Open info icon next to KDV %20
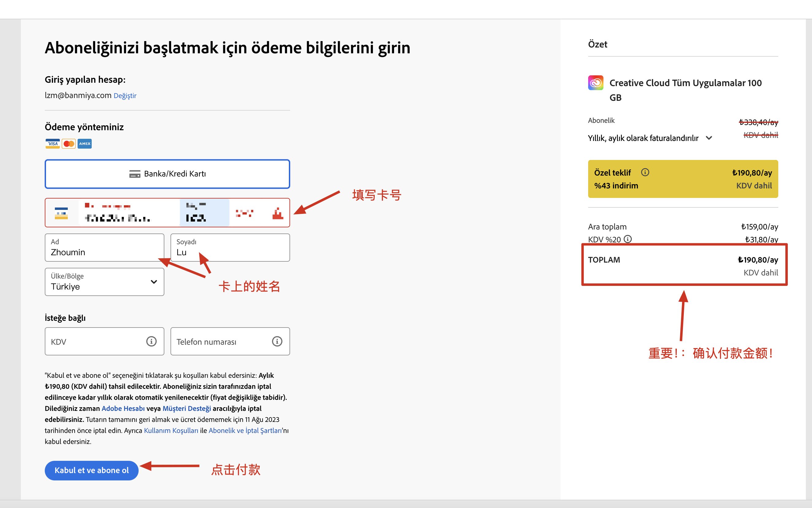 click(628, 239)
